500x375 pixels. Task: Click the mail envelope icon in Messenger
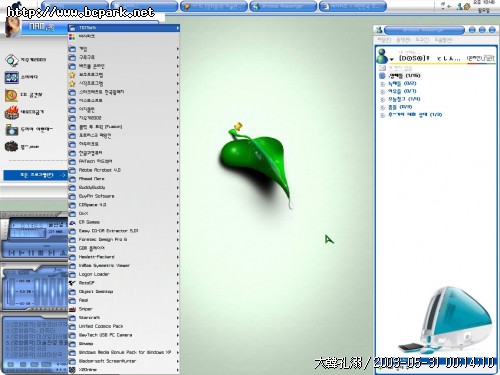(x=382, y=68)
